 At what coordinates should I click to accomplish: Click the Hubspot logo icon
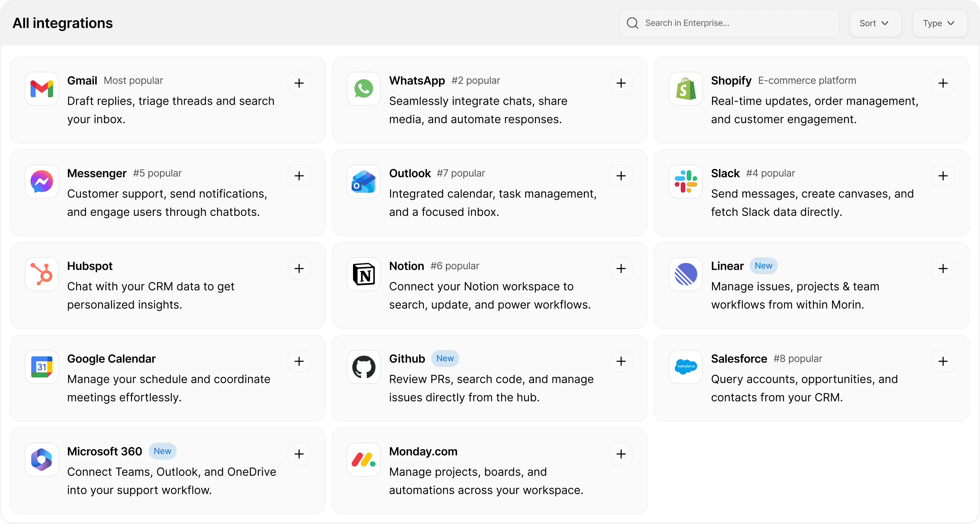pos(41,274)
